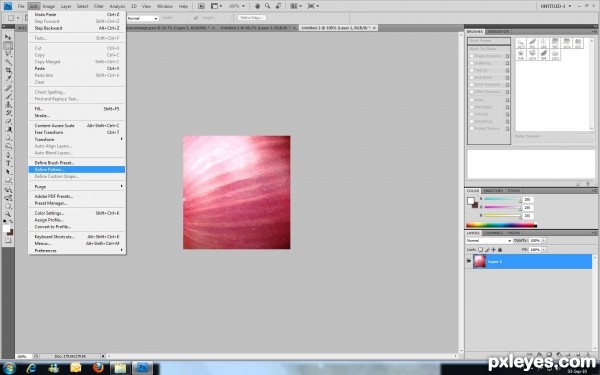This screenshot has width=600, height=375.
Task: Open the View Extras dropdown
Action: (x=216, y=6)
